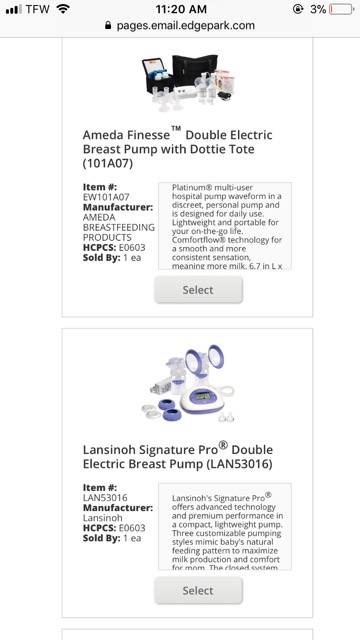
Task: Tap the Wi-Fi signal icon
Action: coord(63,9)
